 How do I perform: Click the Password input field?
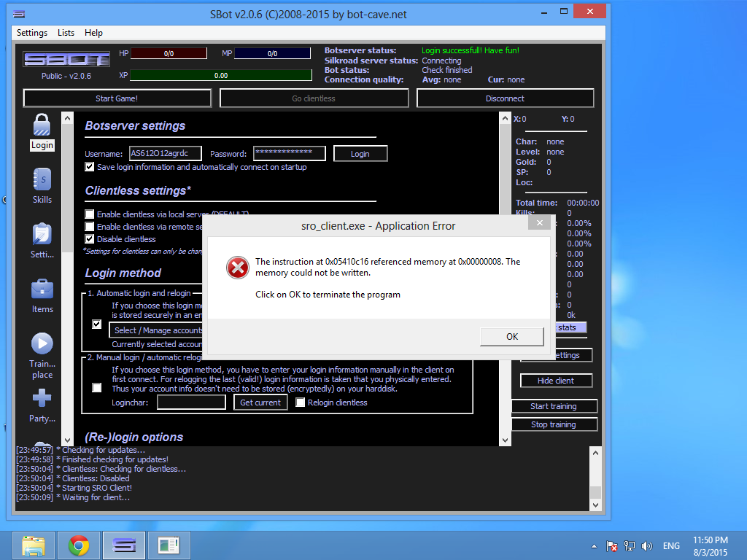pos(289,153)
